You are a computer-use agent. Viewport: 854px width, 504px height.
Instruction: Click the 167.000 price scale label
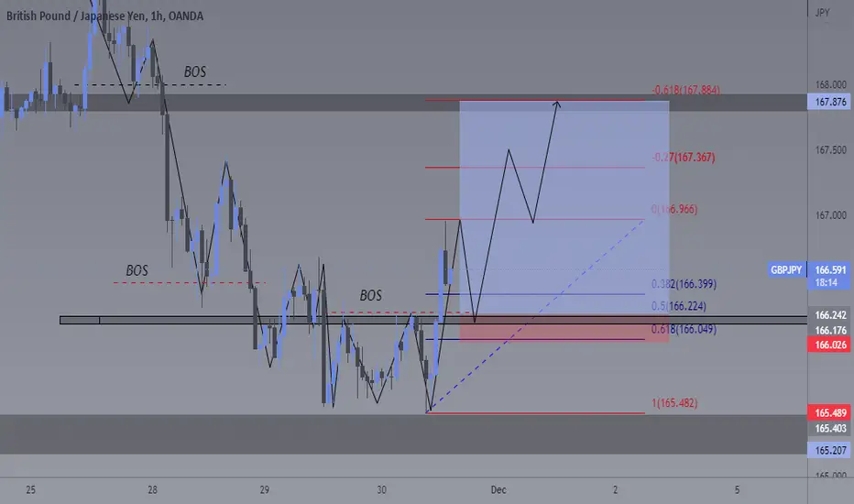tap(830, 215)
